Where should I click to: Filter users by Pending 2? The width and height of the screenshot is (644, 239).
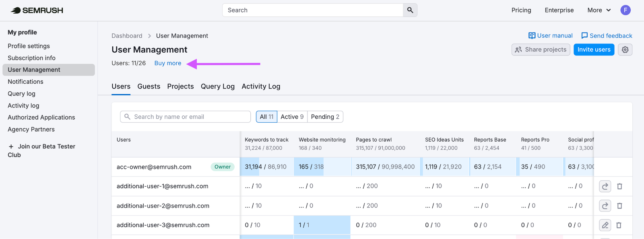[x=325, y=117]
